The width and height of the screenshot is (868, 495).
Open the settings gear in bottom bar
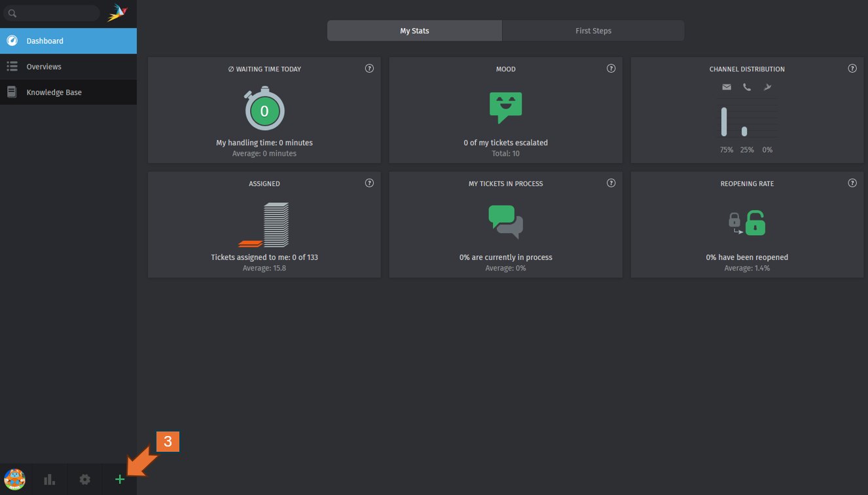[85, 479]
